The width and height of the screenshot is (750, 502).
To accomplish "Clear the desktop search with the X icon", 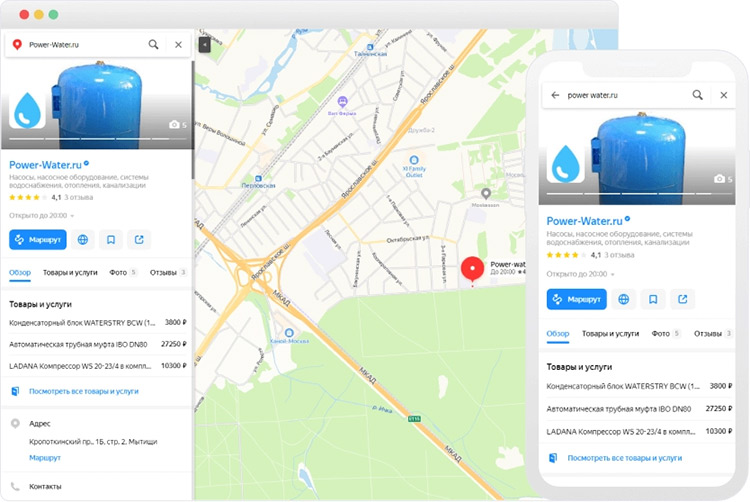I will [x=178, y=44].
